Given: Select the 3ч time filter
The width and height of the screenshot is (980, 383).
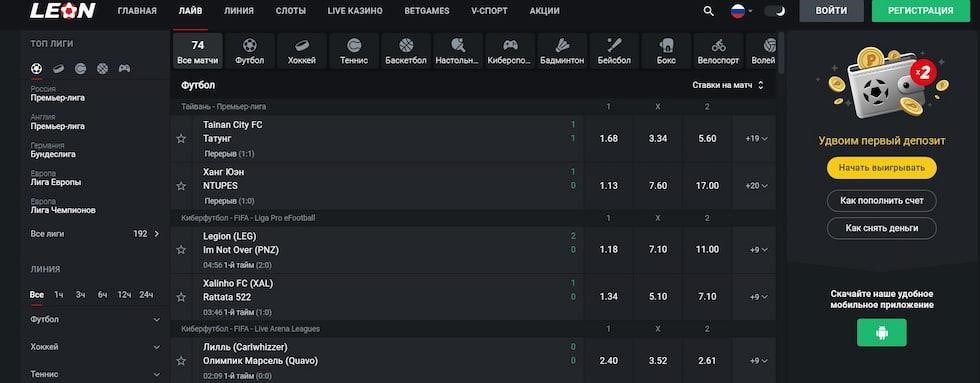Looking at the screenshot, I should 81,294.
